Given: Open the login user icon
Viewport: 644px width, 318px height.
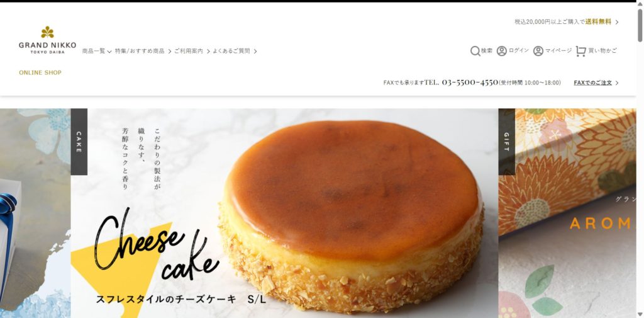Looking at the screenshot, I should tap(501, 51).
